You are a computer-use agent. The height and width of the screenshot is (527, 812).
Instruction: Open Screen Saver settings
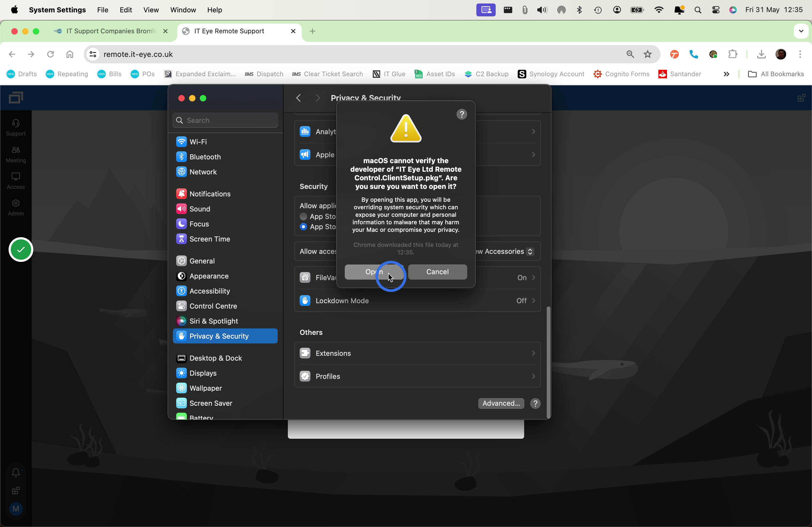click(225, 403)
